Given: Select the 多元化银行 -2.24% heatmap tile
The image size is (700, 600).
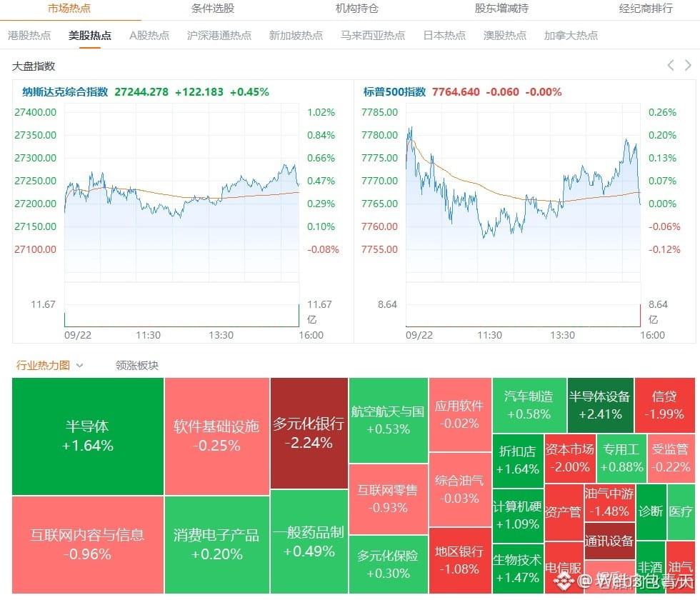Looking at the screenshot, I should 309,433.
